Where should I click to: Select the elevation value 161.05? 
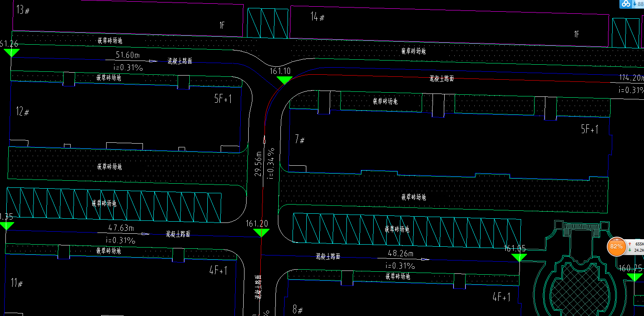click(x=515, y=248)
